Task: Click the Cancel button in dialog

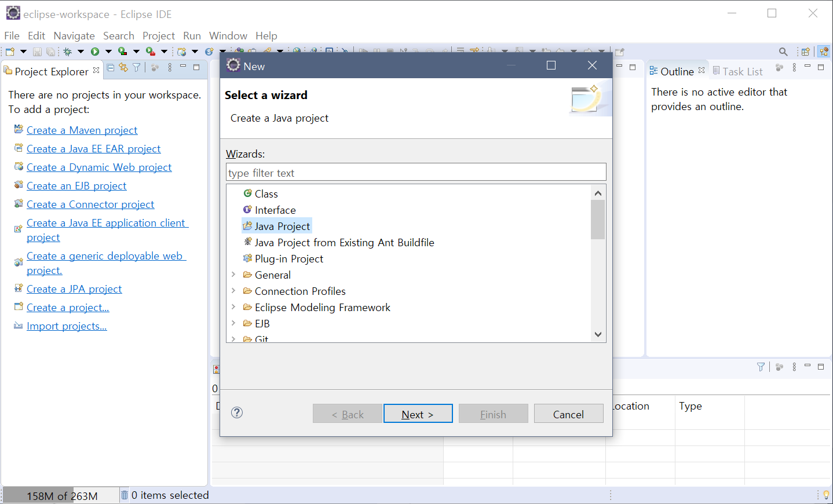Action: 568,414
